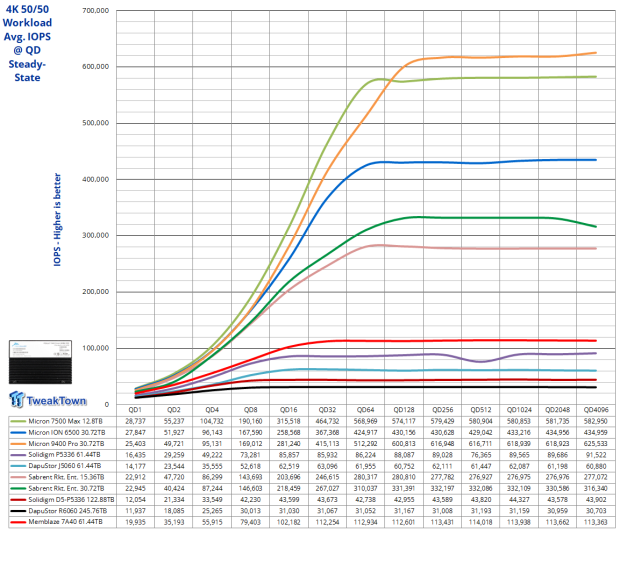Click the orange Micron 9400 Pro legend swatch

point(18,444)
